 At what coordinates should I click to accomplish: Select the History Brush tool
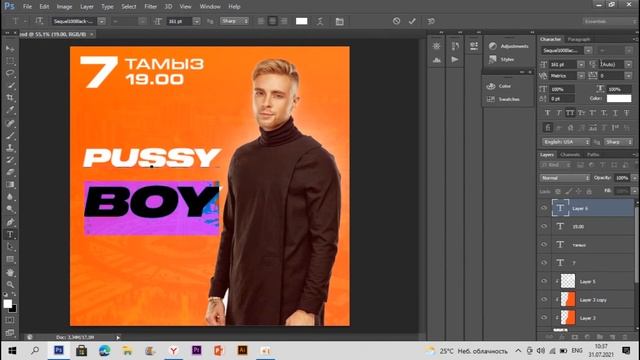(10, 160)
